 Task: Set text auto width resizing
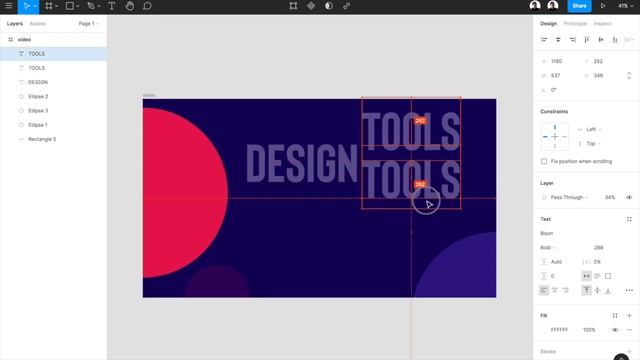587,276
